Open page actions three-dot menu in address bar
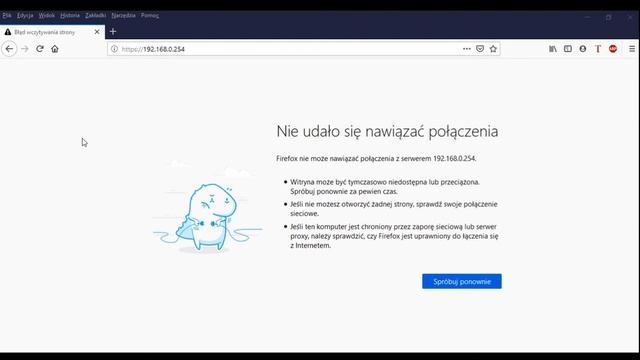The width and height of the screenshot is (640, 360). 467,49
